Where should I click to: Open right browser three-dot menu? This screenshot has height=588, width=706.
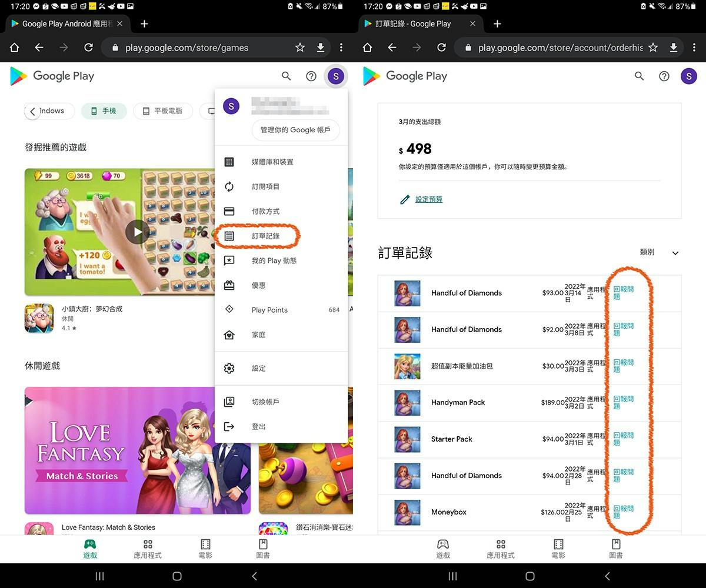694,48
